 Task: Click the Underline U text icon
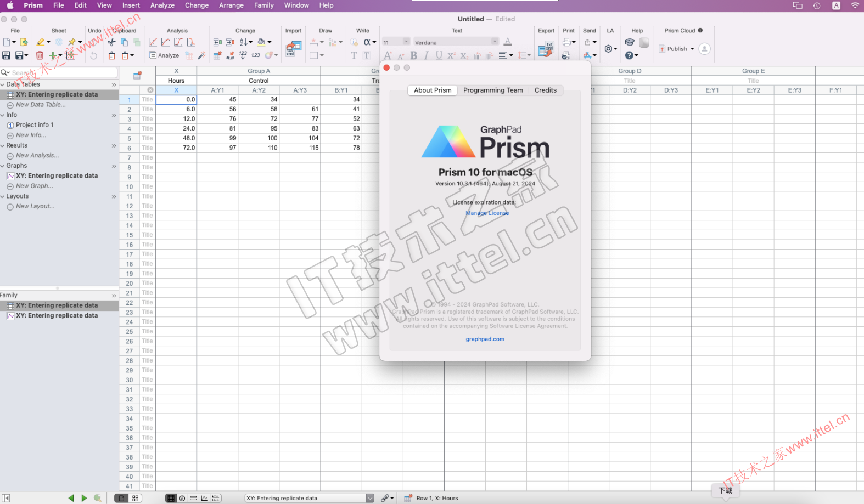439,55
